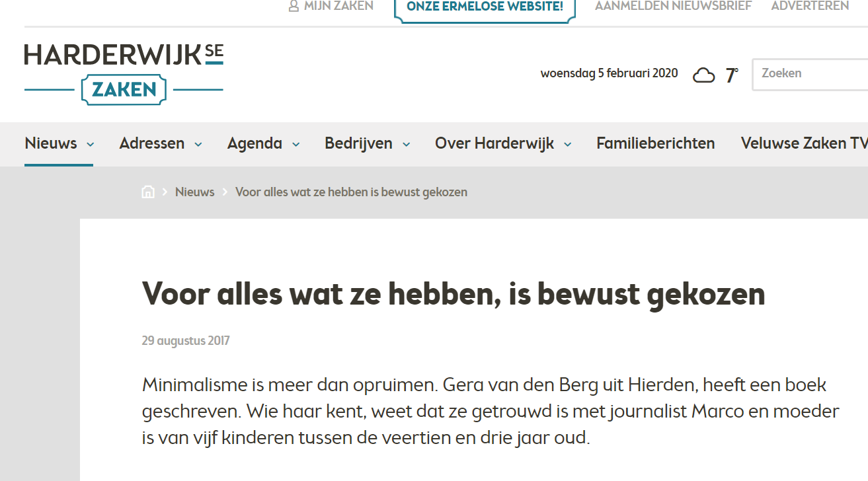Focus the Zoeken search field

pos(810,73)
